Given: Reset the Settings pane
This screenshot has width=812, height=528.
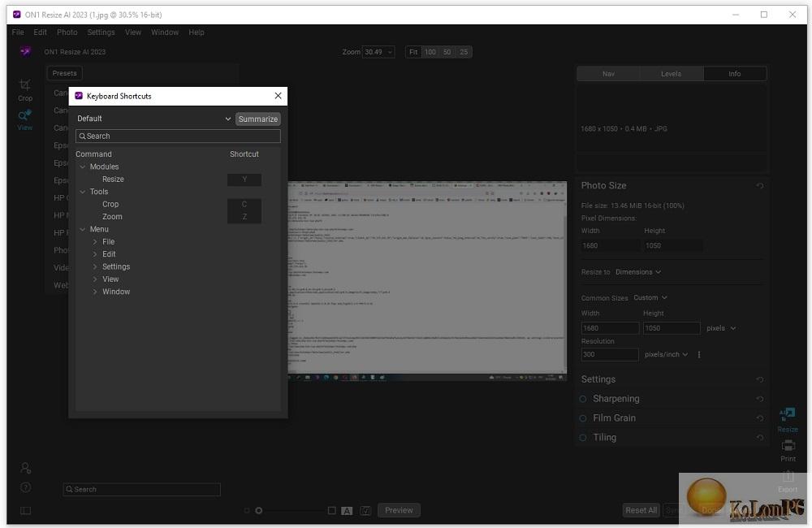Looking at the screenshot, I should coord(760,379).
